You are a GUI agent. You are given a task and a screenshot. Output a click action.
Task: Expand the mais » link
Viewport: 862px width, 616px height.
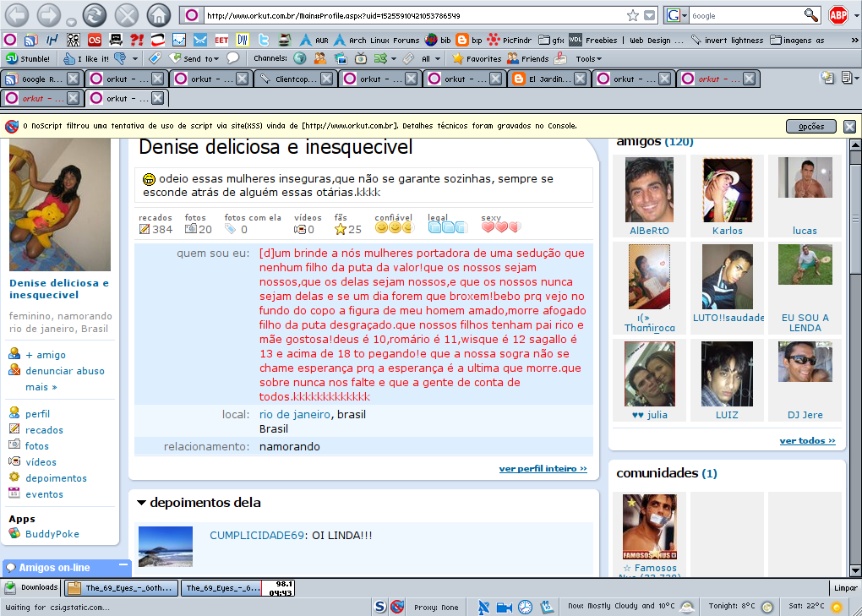tap(41, 387)
